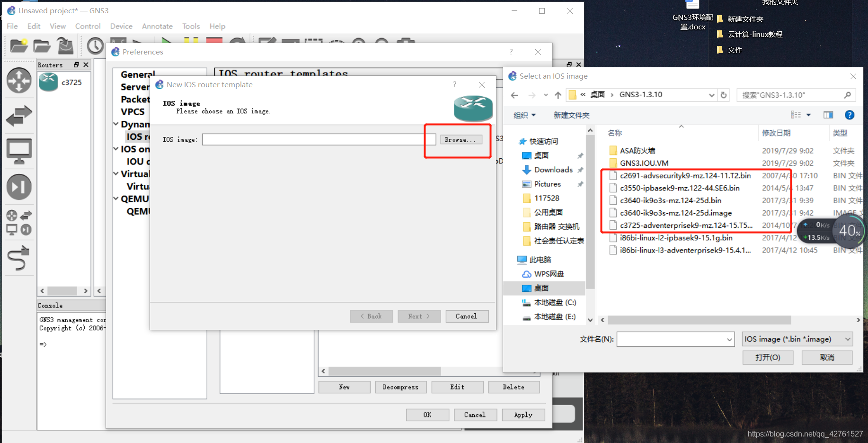Open the Control menu
Screen dimensions: 868x443
click(x=88, y=26)
